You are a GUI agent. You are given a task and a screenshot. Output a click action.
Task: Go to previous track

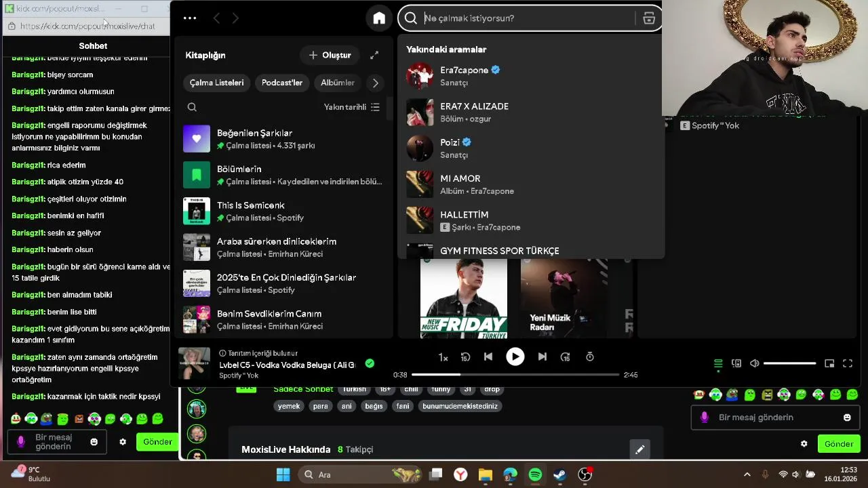click(488, 357)
